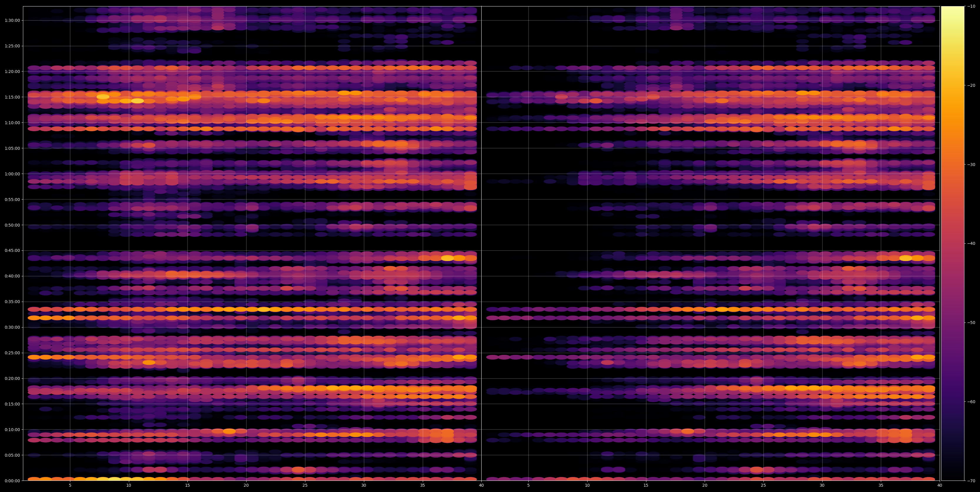The image size is (980, 492).
Task: Select x-axis label 30 of the right heatmap
Action: tap(822, 485)
